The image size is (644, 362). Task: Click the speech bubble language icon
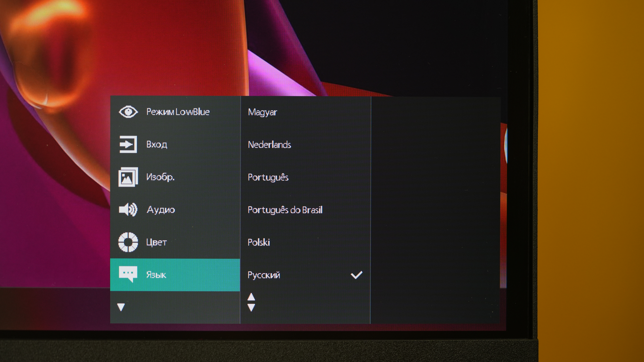(128, 274)
